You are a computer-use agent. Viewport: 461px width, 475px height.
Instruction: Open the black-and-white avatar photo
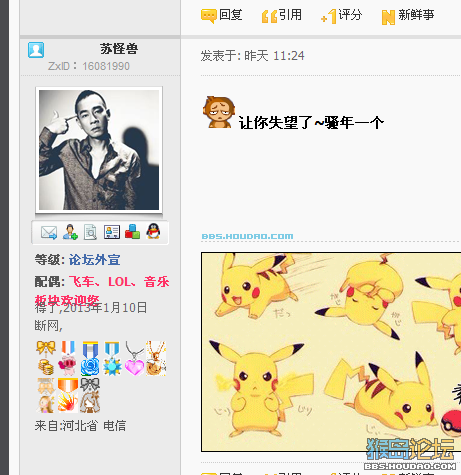(99, 150)
